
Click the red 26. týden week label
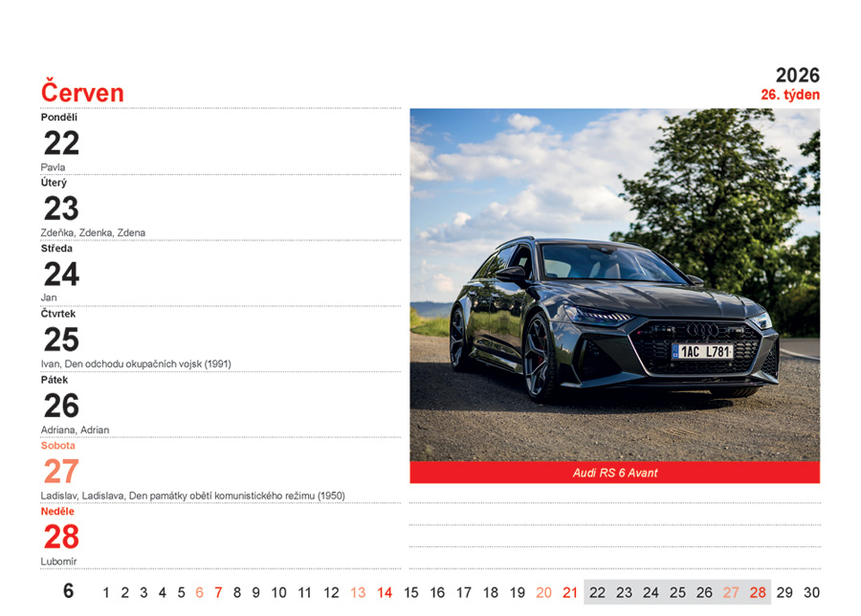pyautogui.click(x=789, y=95)
